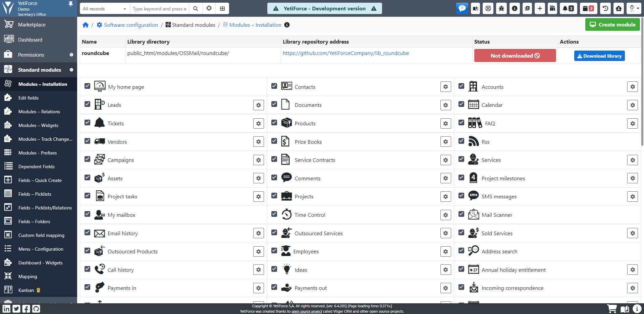Open the lib_roundcube GitHub repository link
644x314 pixels.
point(346,53)
